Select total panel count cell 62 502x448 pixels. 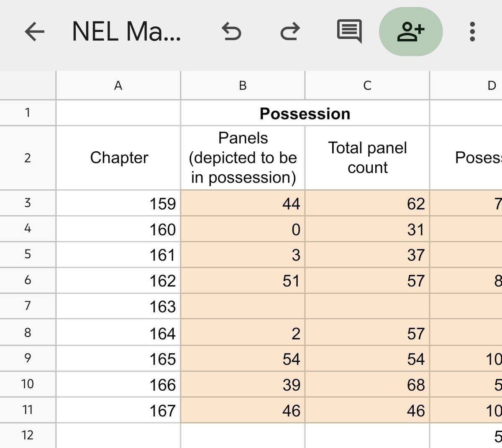(x=367, y=203)
